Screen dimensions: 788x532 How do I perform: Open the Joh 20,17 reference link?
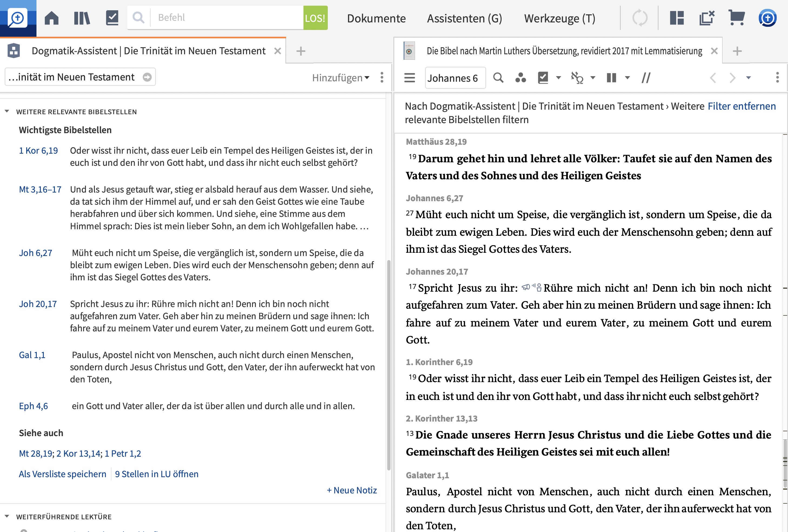tap(38, 304)
